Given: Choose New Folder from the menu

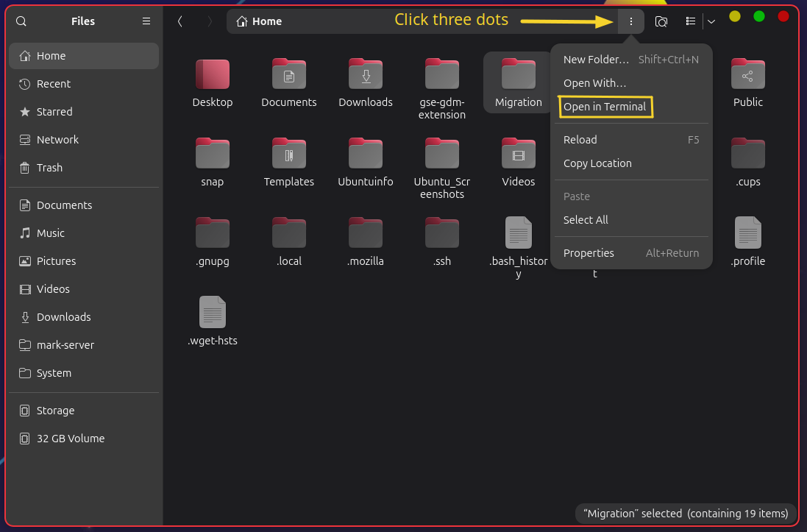Looking at the screenshot, I should tap(596, 60).
